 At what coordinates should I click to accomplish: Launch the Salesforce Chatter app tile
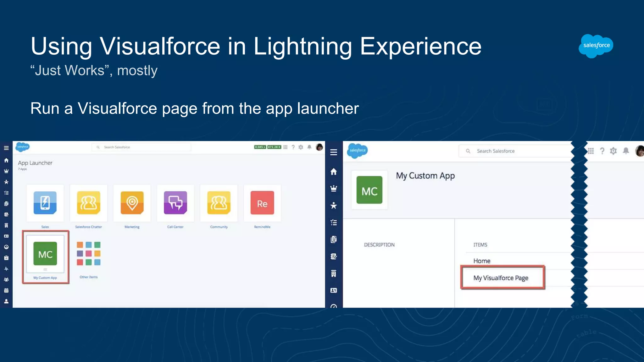pos(89,203)
